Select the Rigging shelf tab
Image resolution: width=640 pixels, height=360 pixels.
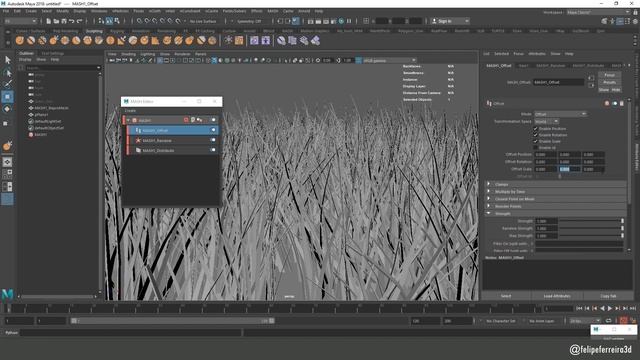click(x=117, y=31)
